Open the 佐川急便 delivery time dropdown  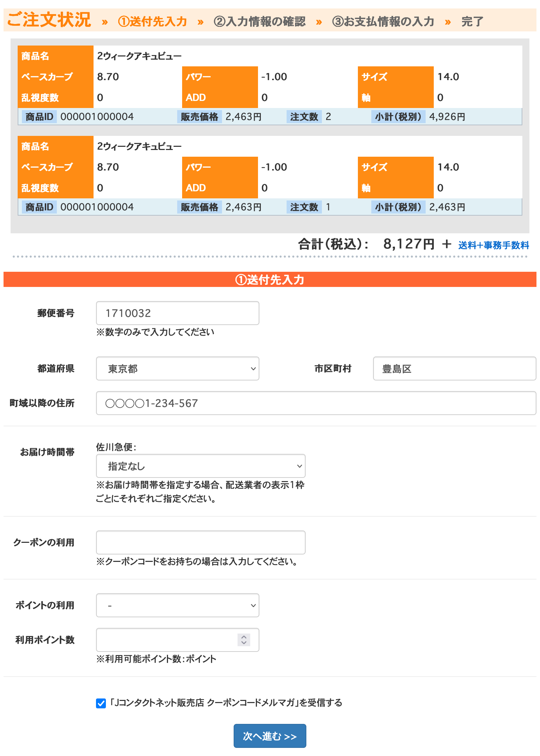tap(201, 466)
